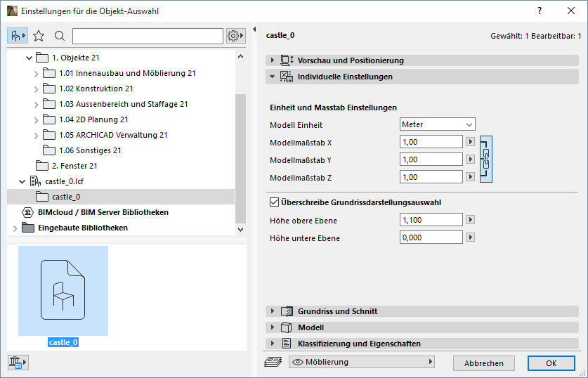Open the search settings gear menu

[x=235, y=36]
